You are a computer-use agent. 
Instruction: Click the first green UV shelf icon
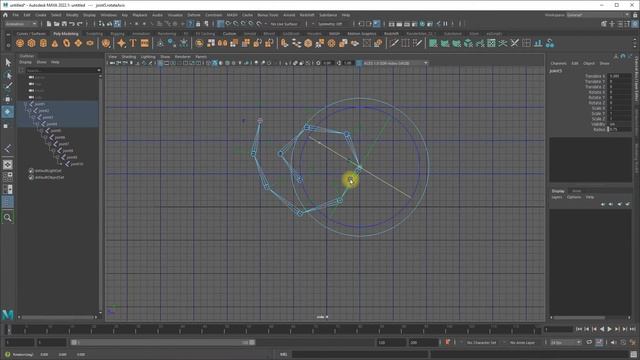433,43
